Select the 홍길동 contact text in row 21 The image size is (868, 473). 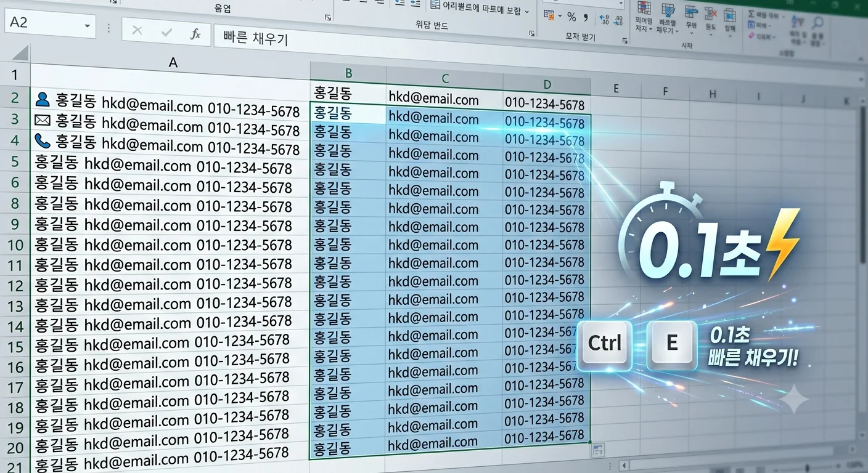(162, 459)
